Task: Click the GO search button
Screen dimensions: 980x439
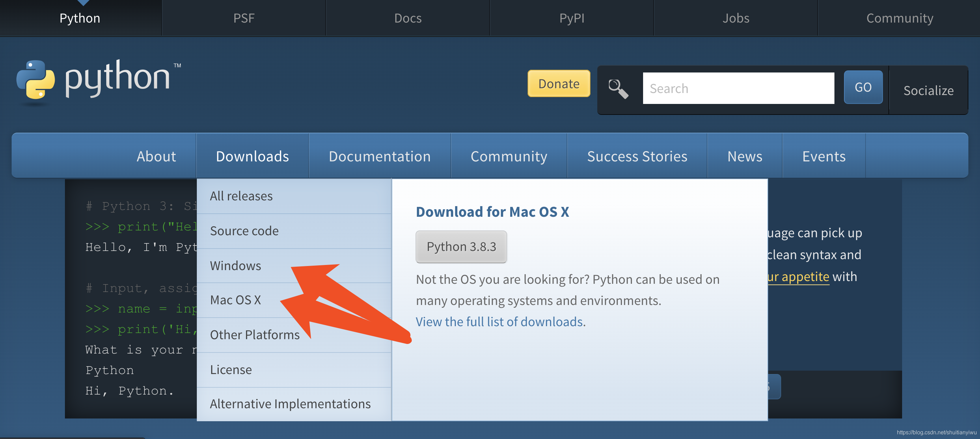Action: (863, 87)
